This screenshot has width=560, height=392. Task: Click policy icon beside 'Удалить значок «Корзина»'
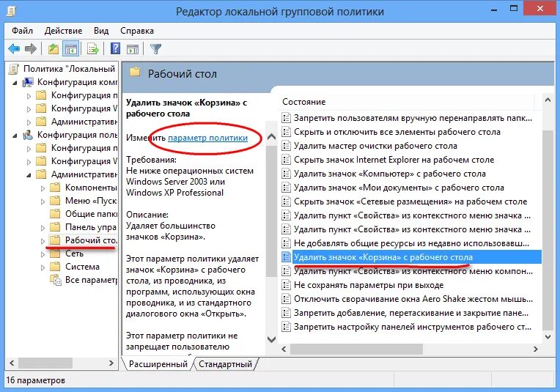click(x=286, y=257)
